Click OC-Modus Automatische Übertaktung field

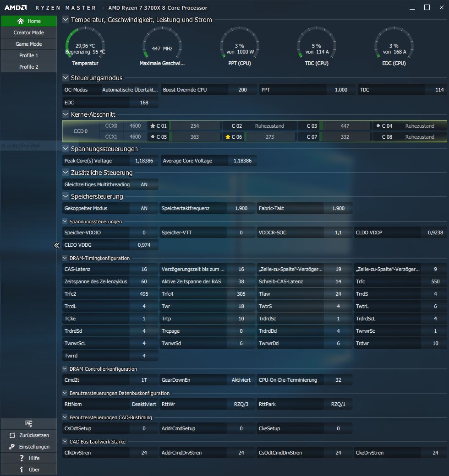130,90
